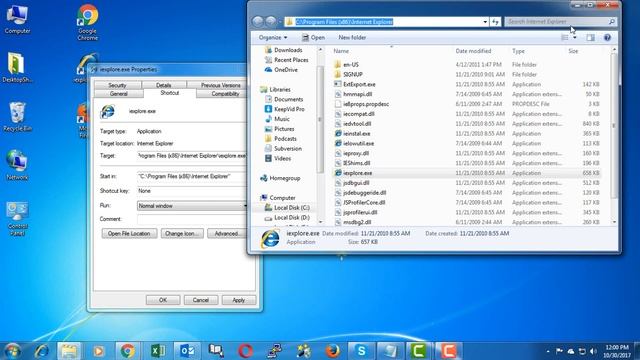Viewport: 640px width, 360px height.
Task: Open green Camtasia taskbar icon
Action: (x=419, y=351)
